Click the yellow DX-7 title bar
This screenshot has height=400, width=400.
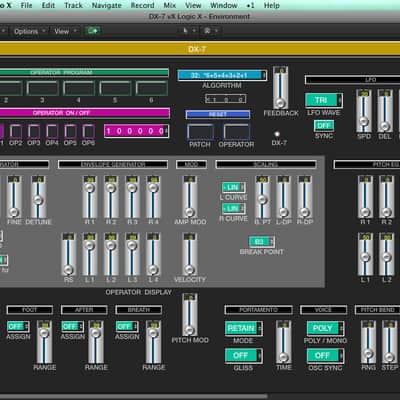pyautogui.click(x=200, y=49)
